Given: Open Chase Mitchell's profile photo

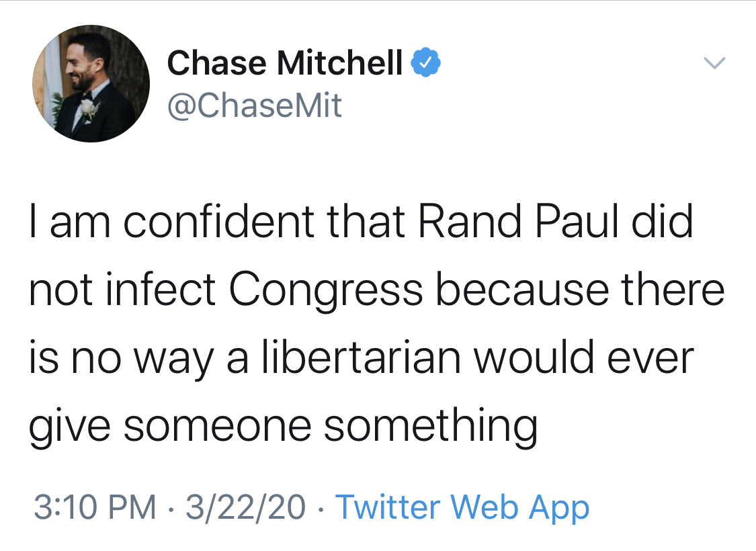Looking at the screenshot, I should (91, 84).
